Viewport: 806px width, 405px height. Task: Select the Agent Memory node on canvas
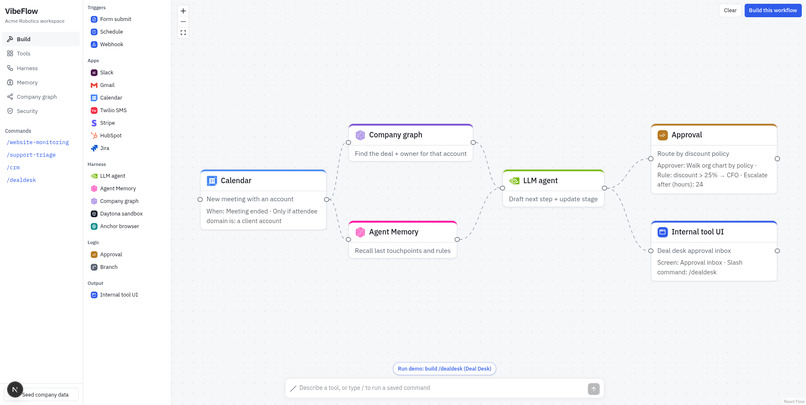click(402, 240)
